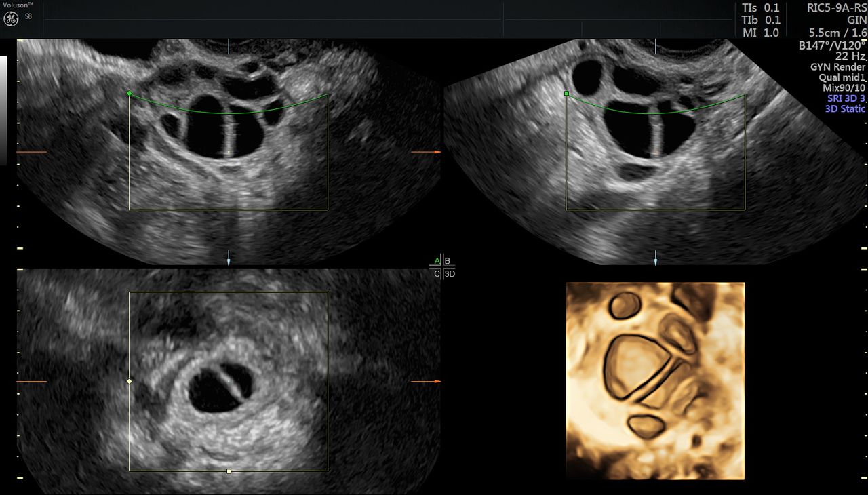
Task: Click the 3D Static mode label
Action: pos(845,108)
